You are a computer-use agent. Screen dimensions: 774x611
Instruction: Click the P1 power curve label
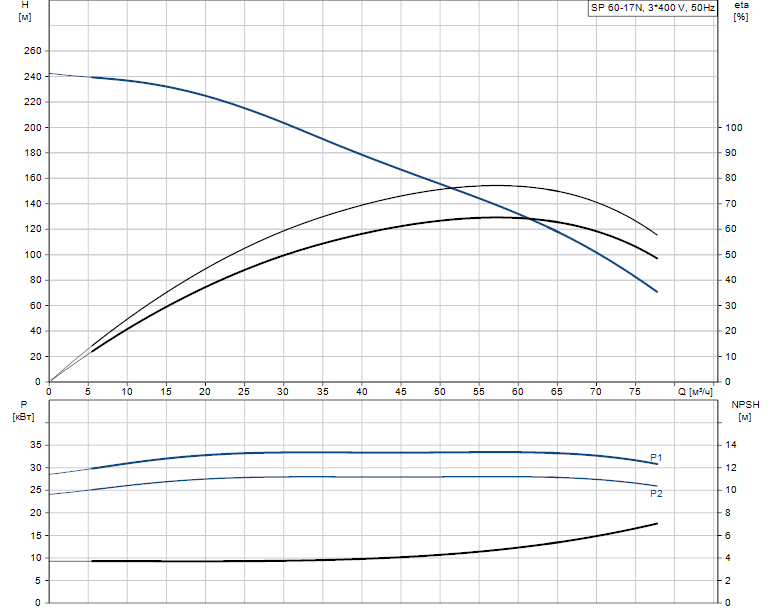[656, 458]
